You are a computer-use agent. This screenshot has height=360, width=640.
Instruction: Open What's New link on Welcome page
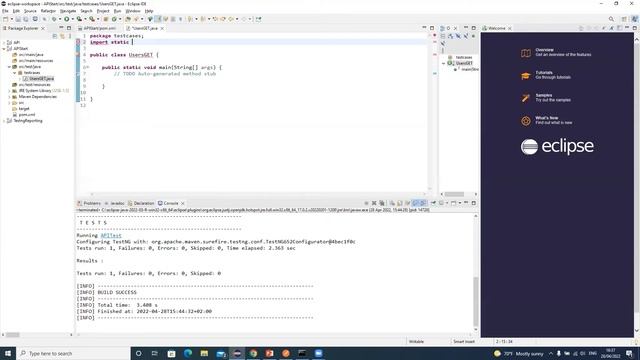(x=547, y=118)
